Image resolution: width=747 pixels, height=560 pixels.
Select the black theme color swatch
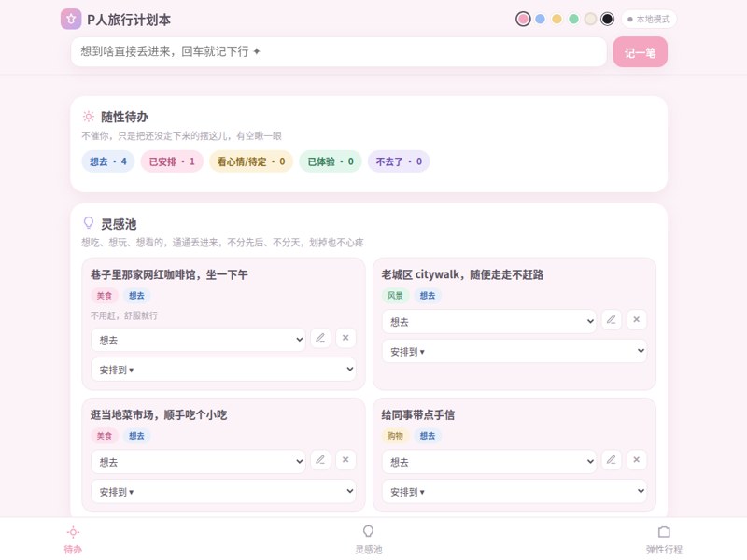tap(607, 19)
